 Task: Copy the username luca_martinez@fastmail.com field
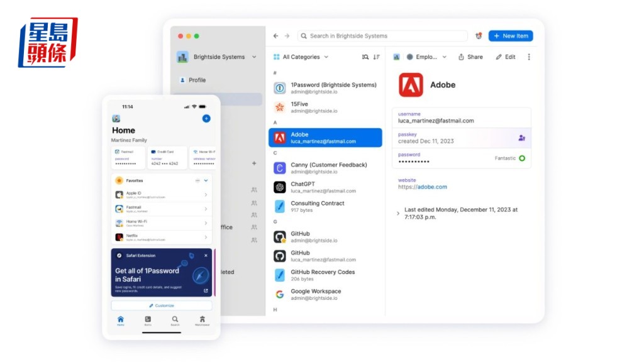pyautogui.click(x=462, y=118)
